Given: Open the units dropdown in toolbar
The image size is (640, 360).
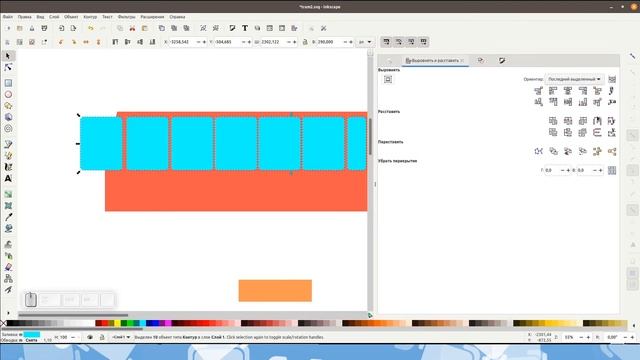Looking at the screenshot, I should (364, 42).
